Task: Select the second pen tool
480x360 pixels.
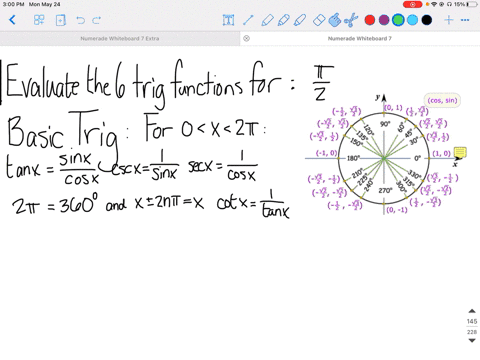Action: click(x=283, y=20)
